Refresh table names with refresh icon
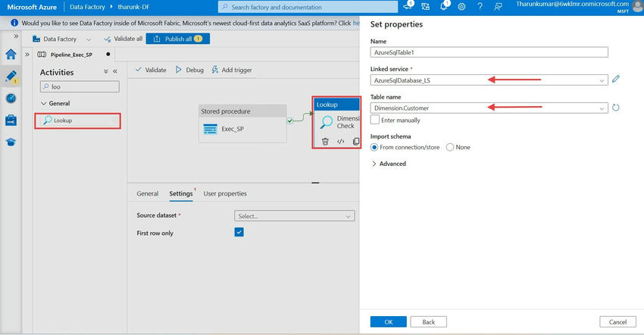 (615, 108)
